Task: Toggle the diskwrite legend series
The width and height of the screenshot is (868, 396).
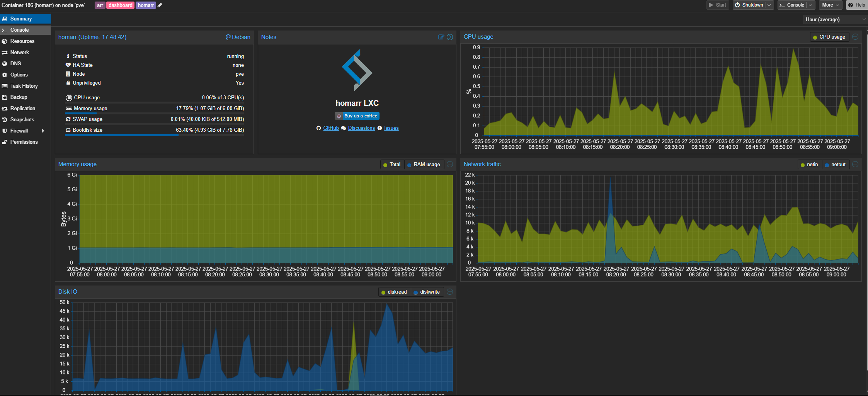Action: (x=427, y=292)
